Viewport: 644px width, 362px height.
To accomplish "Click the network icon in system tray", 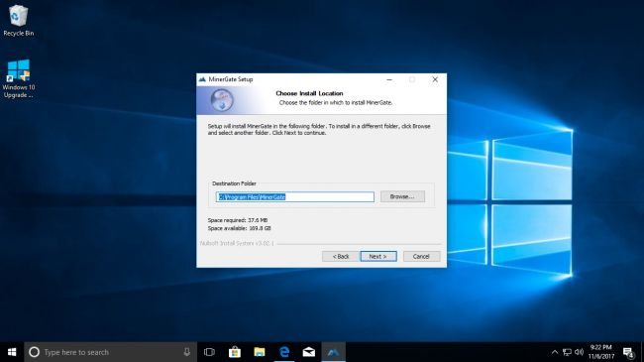I will click(567, 352).
